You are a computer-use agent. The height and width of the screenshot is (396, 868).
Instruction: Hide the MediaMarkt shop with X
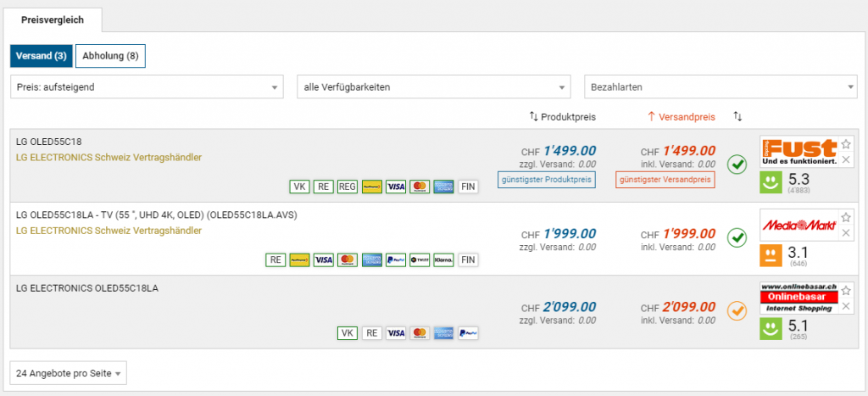pos(846,233)
